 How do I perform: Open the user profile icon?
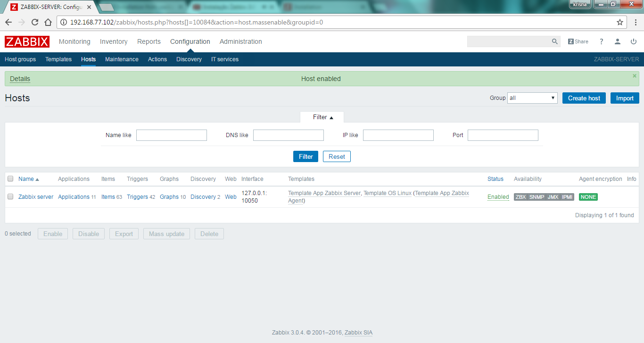click(x=618, y=41)
